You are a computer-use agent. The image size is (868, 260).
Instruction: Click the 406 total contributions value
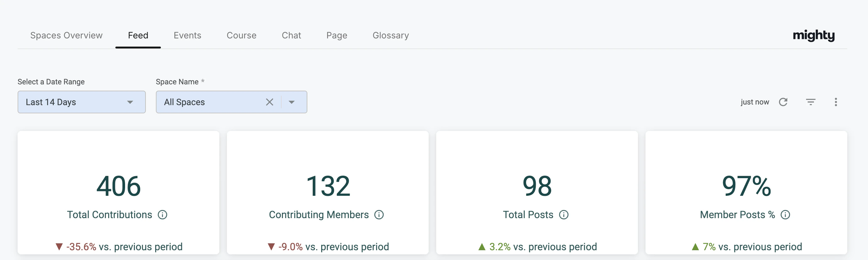point(118,186)
